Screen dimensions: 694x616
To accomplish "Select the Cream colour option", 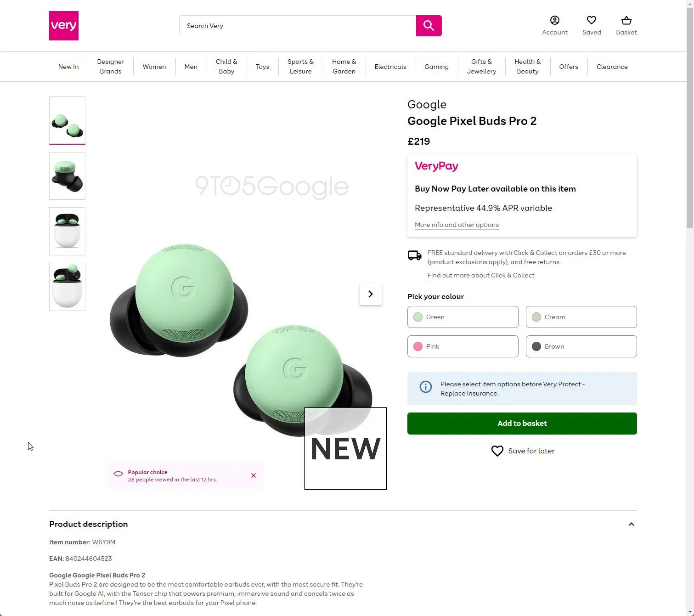I will [x=581, y=317].
